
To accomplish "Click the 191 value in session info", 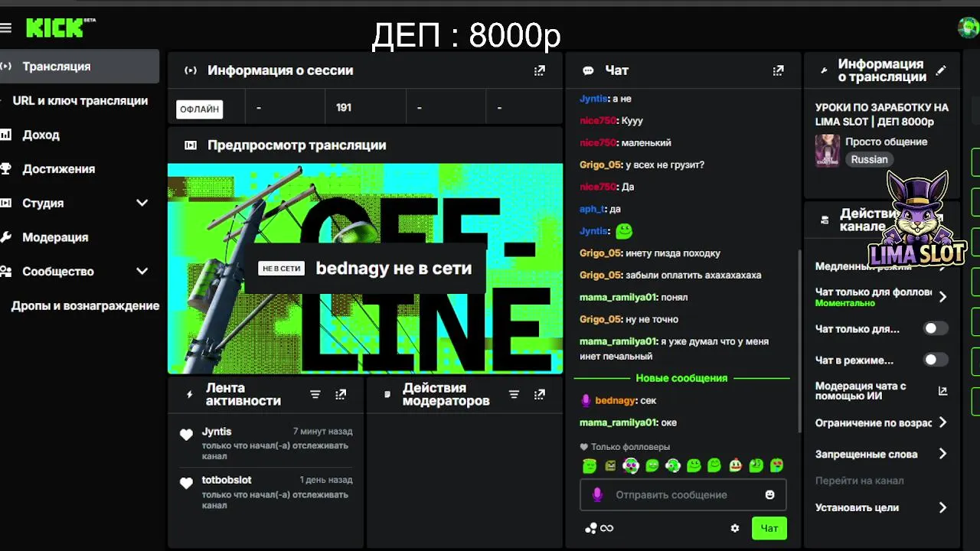I will (344, 108).
